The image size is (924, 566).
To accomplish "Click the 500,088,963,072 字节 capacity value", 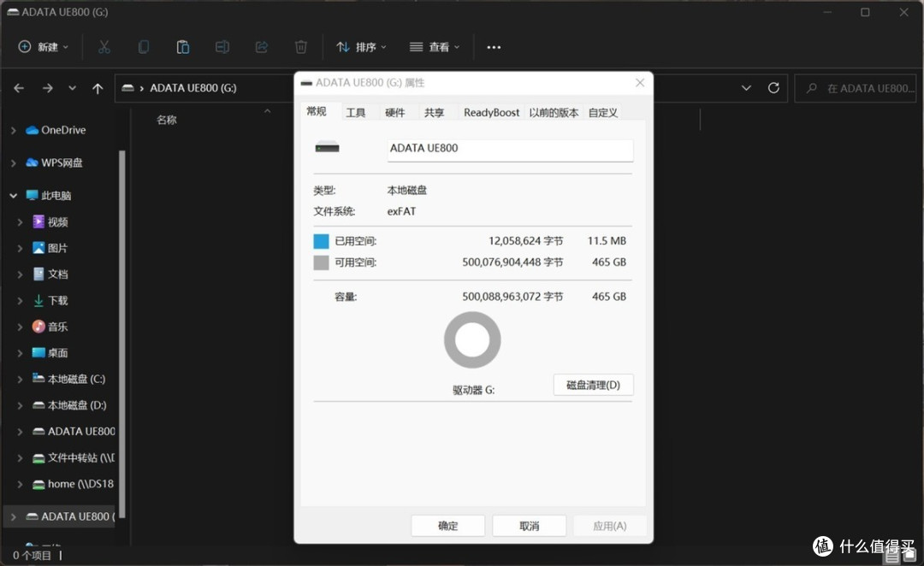I will click(512, 297).
